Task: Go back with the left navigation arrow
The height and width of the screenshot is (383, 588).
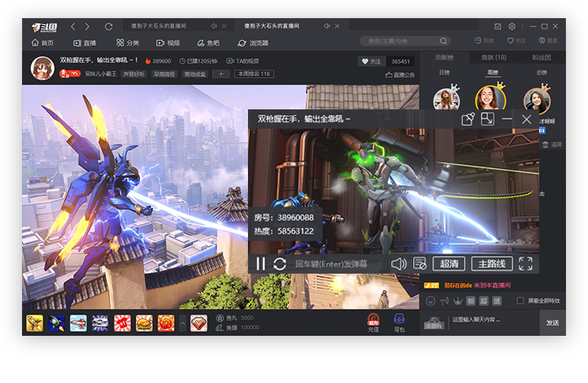Action: 73,26
